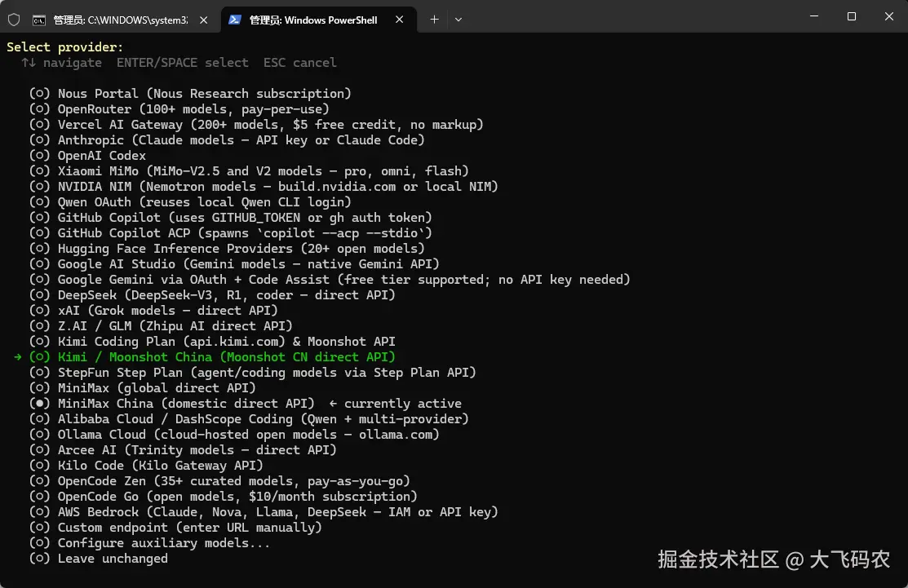This screenshot has width=908, height=588.
Task: Select the Anthropic radio option
Action: (x=39, y=140)
